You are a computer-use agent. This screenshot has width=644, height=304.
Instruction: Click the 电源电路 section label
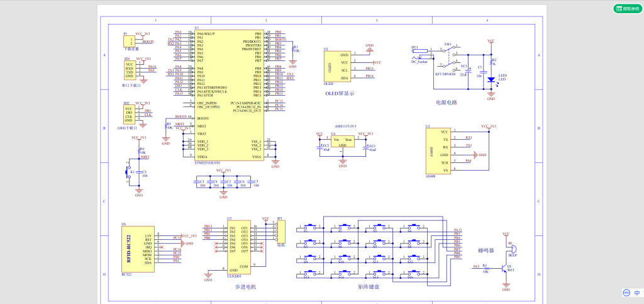click(x=446, y=101)
